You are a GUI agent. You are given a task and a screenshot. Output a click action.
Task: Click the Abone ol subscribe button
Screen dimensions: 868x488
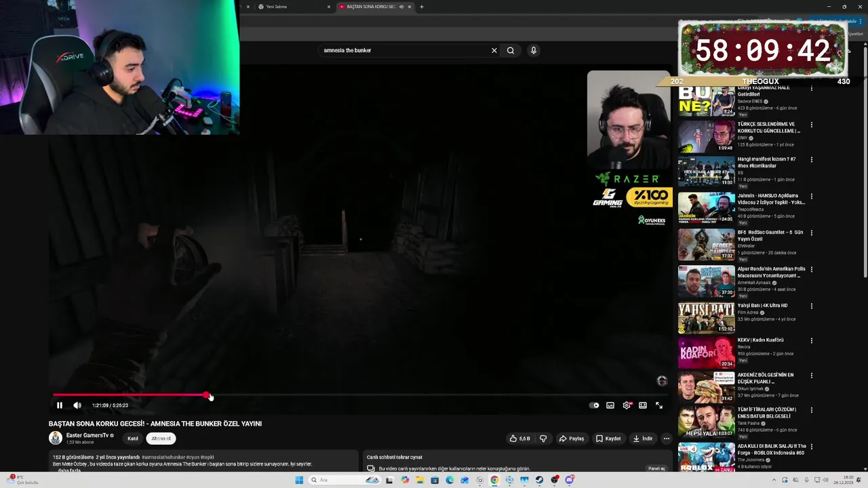tap(161, 439)
